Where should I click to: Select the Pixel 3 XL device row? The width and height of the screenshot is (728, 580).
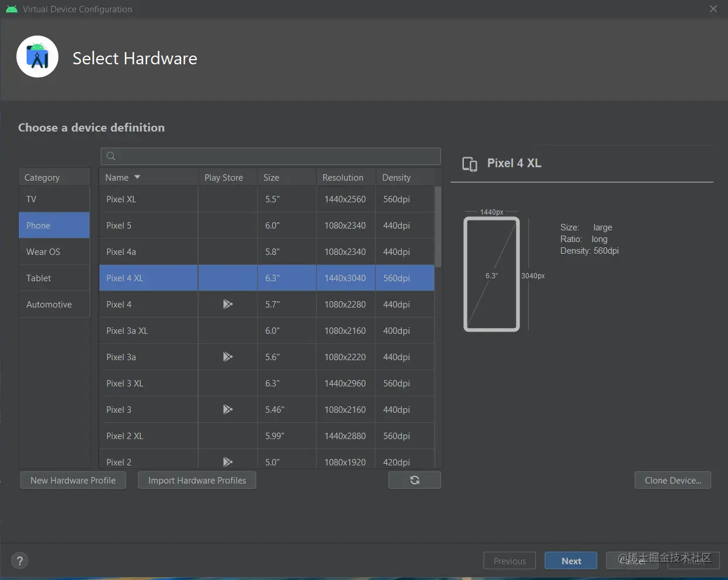coord(267,383)
